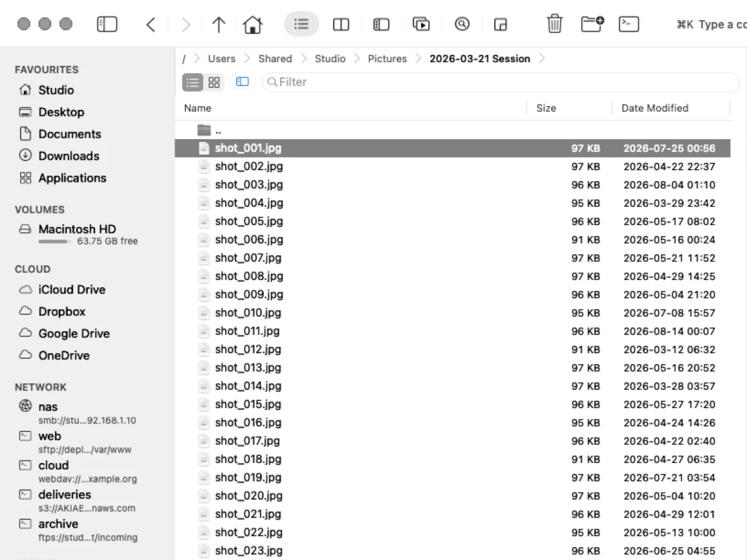Select the file shot_015.jpg
Image resolution: width=747 pixels, height=560 pixels.
[452, 404]
